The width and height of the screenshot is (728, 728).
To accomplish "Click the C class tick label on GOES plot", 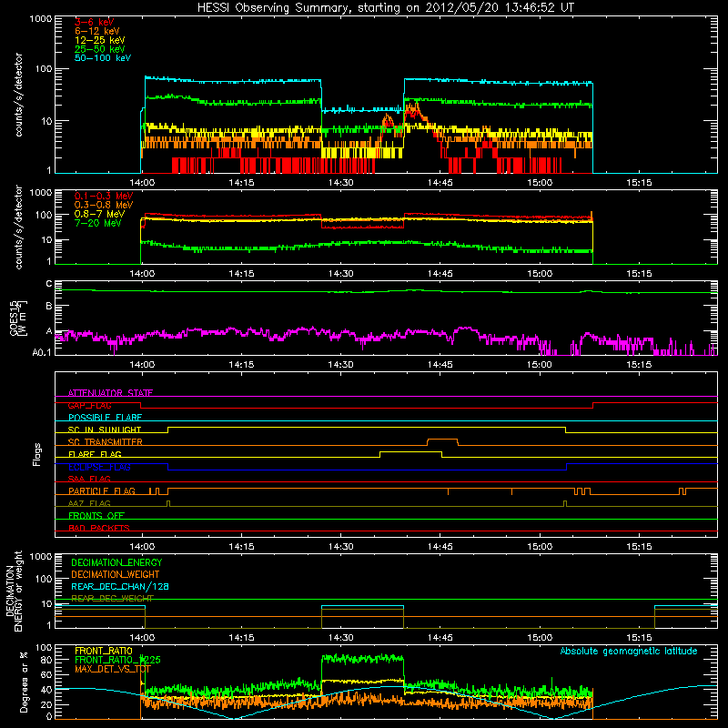I will coord(49,284).
